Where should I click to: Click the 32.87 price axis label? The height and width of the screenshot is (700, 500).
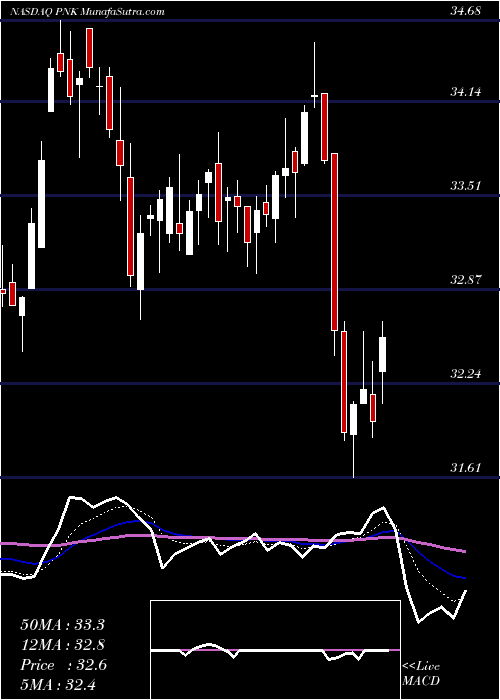pyautogui.click(x=466, y=280)
